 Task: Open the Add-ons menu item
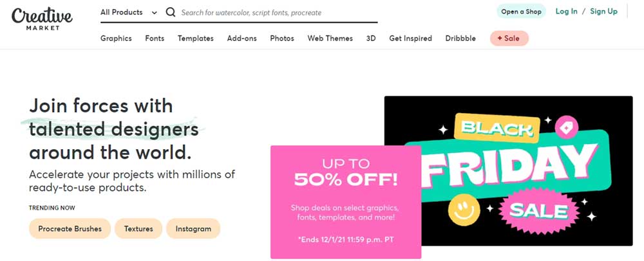[x=242, y=38]
